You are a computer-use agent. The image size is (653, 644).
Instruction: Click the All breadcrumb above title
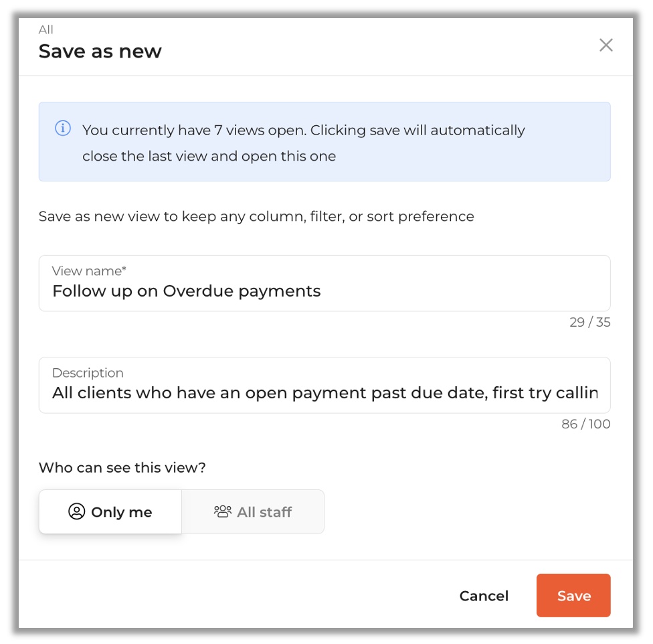point(45,29)
